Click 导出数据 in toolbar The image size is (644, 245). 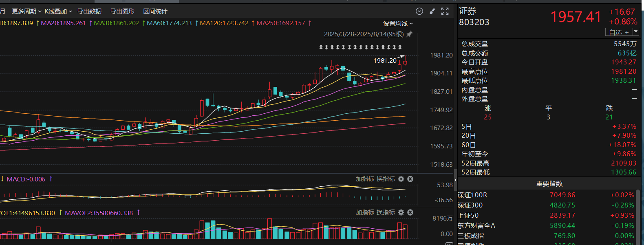[89, 11]
